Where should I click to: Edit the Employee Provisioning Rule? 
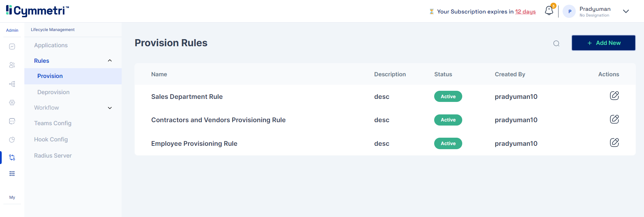click(614, 143)
